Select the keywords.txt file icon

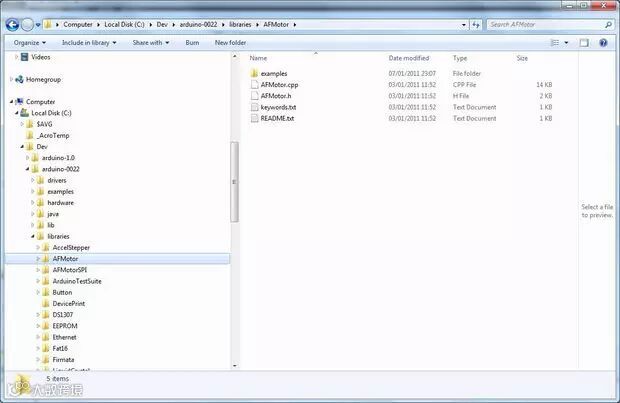click(x=254, y=107)
